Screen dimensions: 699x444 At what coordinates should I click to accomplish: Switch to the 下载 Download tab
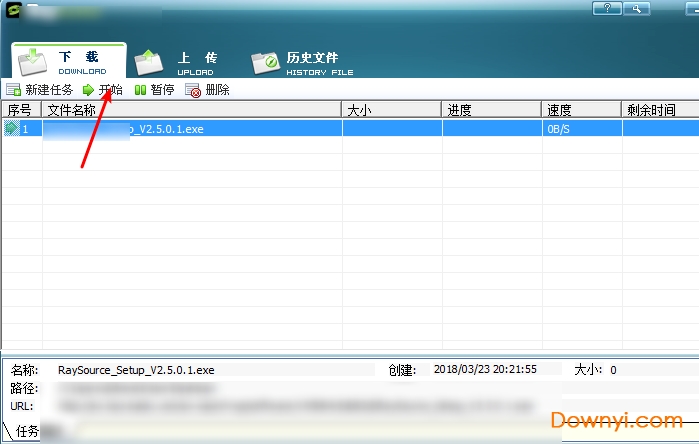pos(68,62)
